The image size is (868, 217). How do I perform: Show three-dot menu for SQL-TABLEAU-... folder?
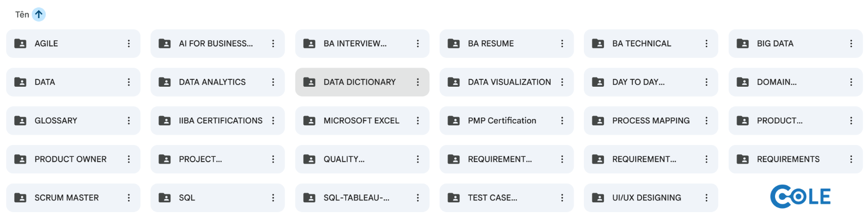click(x=418, y=198)
